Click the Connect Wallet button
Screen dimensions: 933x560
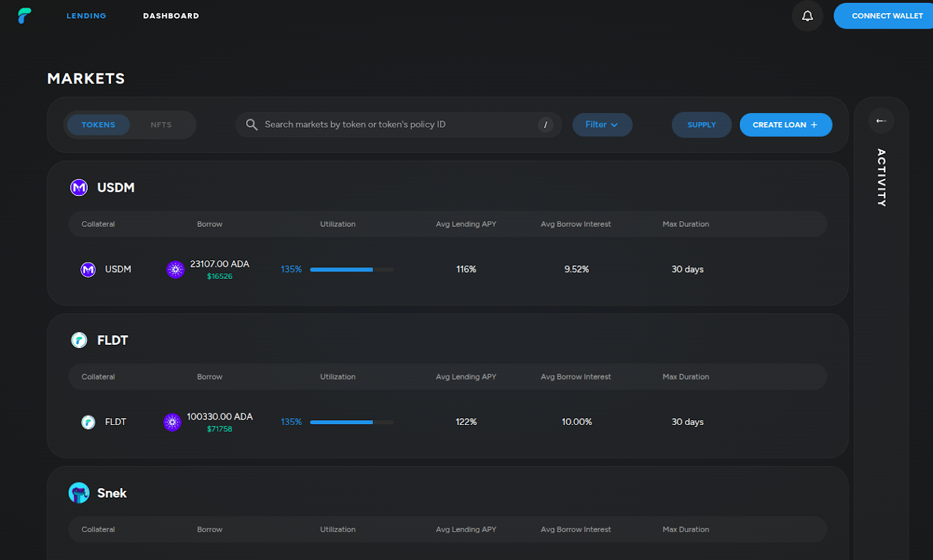(x=884, y=16)
